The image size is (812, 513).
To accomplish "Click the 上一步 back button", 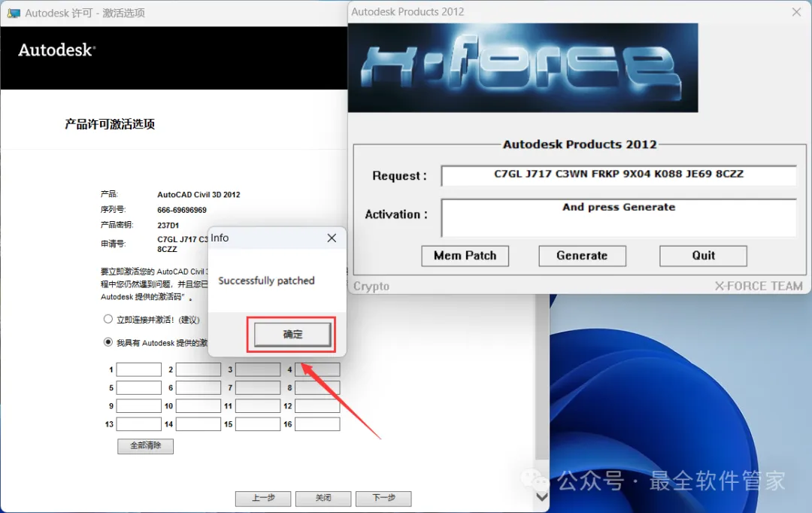I will 263,499.
